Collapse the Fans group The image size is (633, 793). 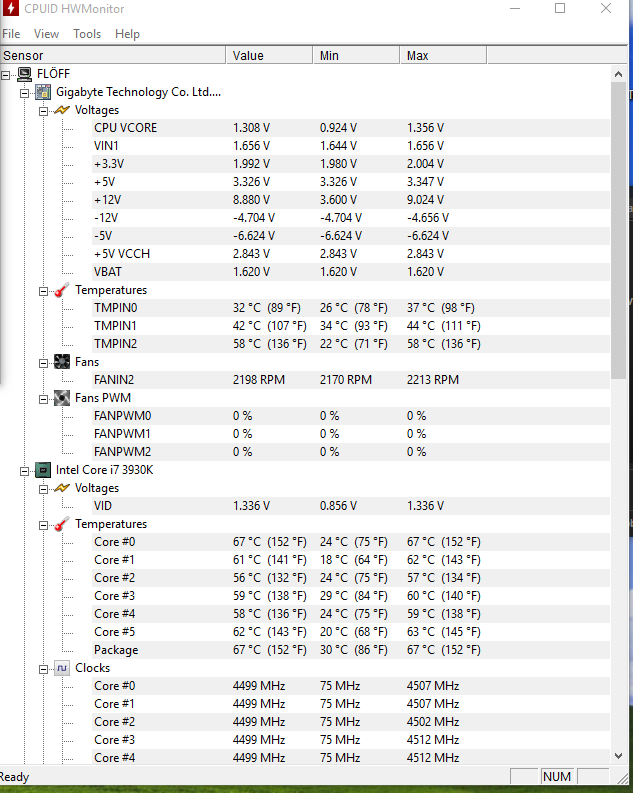tap(43, 363)
